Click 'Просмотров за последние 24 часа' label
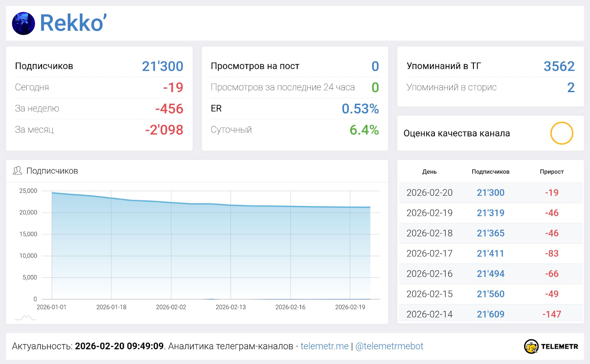The width and height of the screenshot is (590, 364). pos(282,87)
